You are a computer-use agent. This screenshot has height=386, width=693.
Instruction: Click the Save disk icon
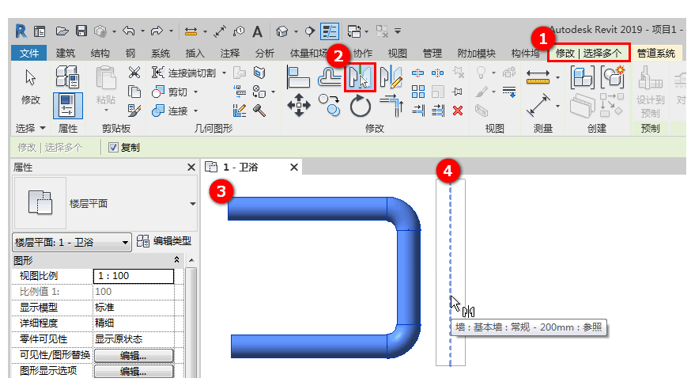tap(81, 31)
